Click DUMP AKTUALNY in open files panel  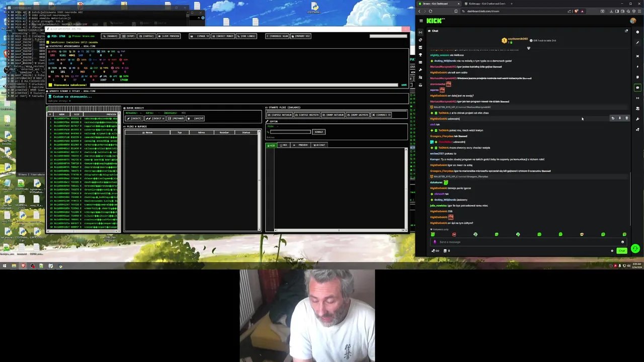click(x=333, y=115)
